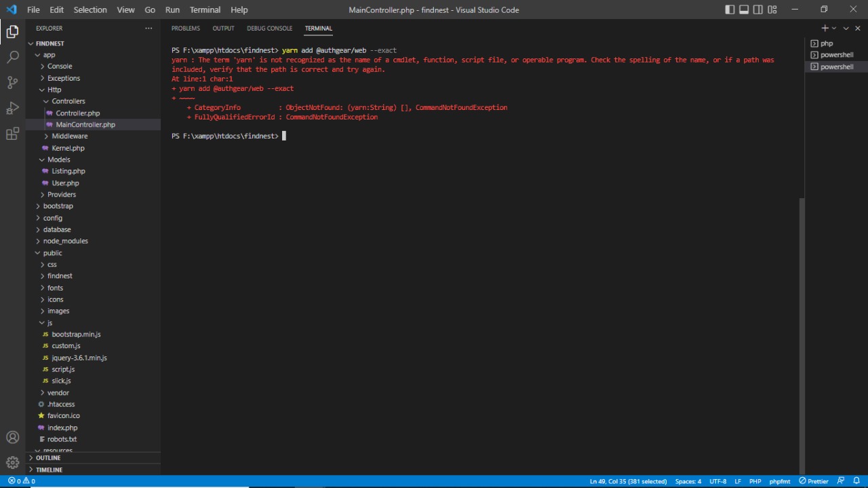Open the Source Control view icon

click(x=12, y=83)
